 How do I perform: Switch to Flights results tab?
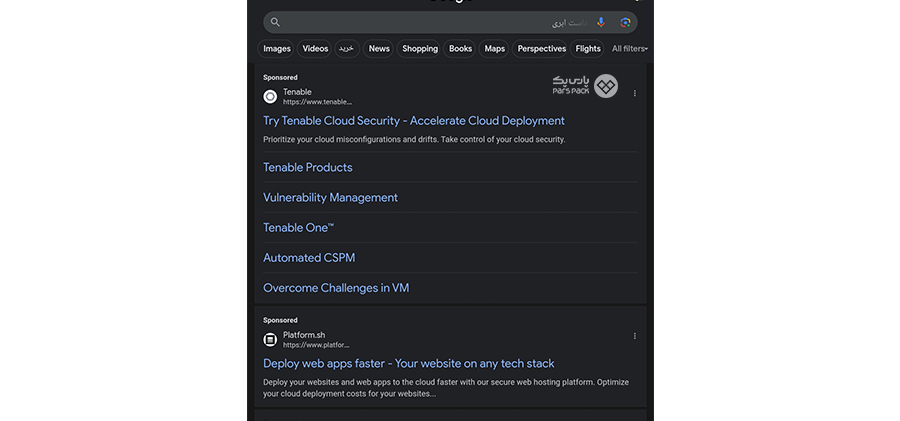click(588, 49)
